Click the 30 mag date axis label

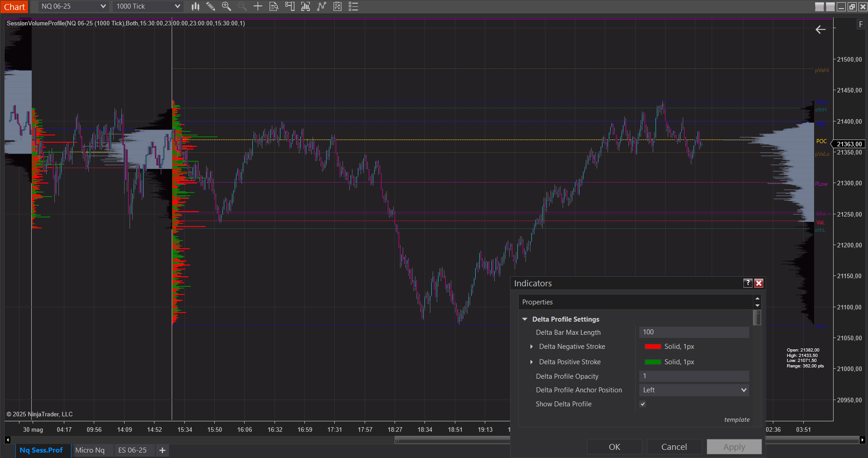pyautogui.click(x=33, y=429)
